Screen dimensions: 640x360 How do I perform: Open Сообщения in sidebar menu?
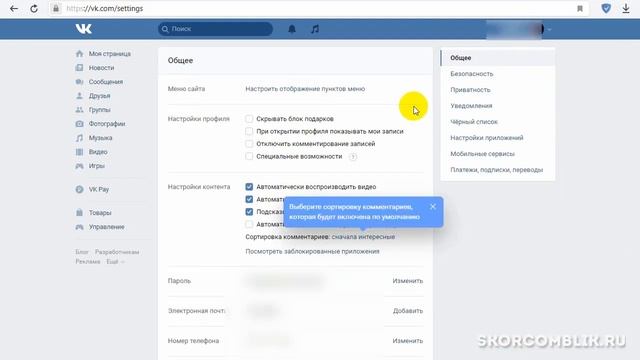point(106,82)
